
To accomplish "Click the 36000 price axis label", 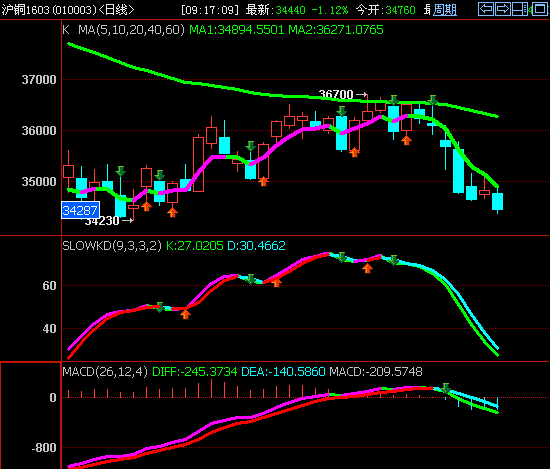I will pyautogui.click(x=39, y=130).
